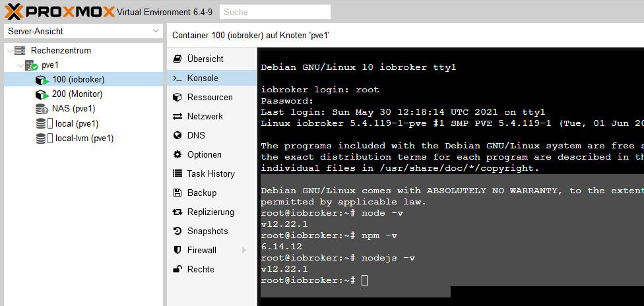Open the Netzwerk tab
Screen dimensions: 644x306
click(212, 116)
